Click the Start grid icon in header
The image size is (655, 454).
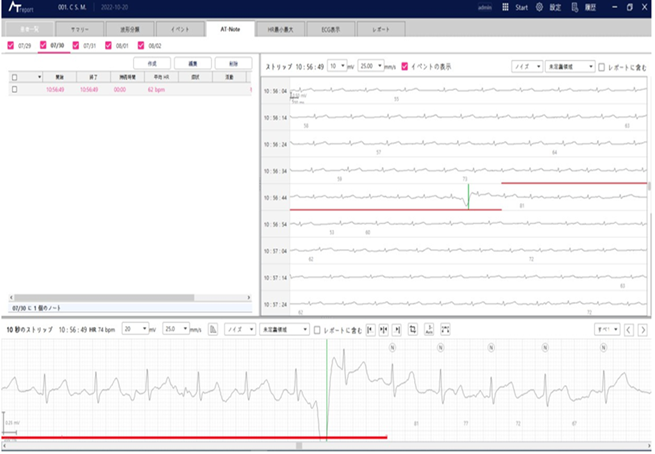(x=504, y=7)
